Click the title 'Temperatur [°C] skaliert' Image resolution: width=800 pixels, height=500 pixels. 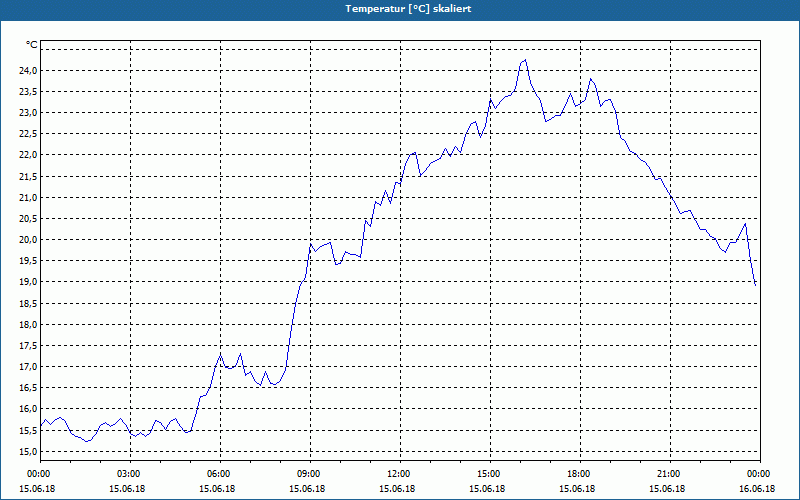(408, 9)
